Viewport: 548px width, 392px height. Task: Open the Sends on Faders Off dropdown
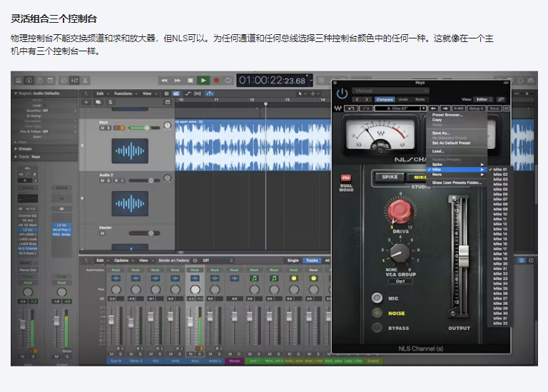point(218,260)
